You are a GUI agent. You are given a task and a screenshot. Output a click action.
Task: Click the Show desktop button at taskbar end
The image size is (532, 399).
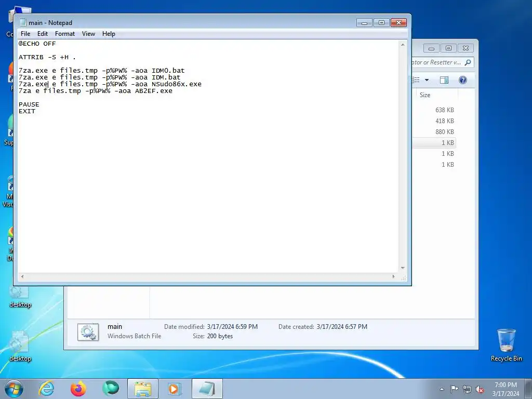tap(528, 389)
